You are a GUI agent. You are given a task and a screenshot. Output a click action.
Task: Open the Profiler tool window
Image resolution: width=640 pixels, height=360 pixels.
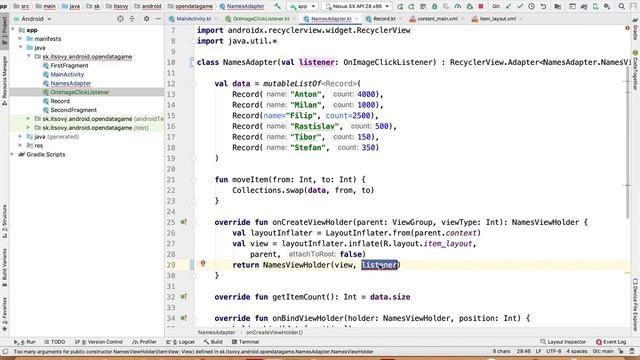145,342
